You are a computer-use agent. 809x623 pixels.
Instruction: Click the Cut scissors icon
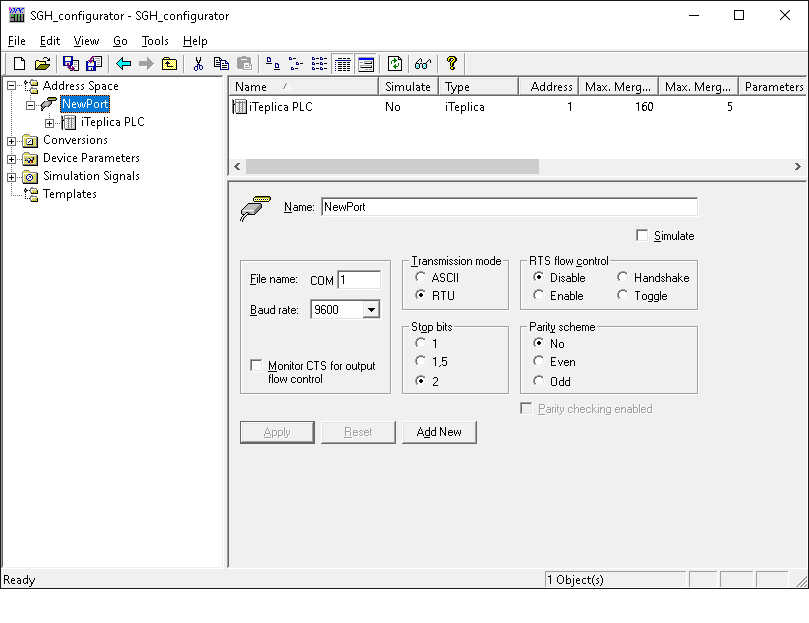point(198,63)
